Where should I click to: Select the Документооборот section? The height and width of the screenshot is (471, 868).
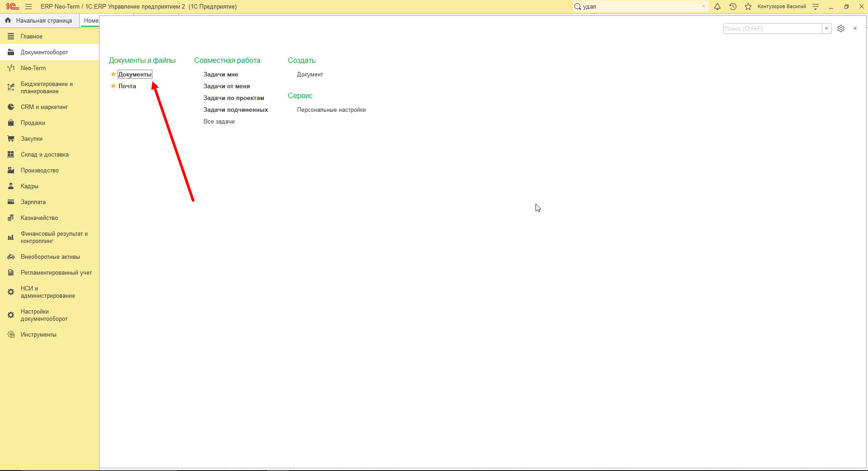click(49, 52)
